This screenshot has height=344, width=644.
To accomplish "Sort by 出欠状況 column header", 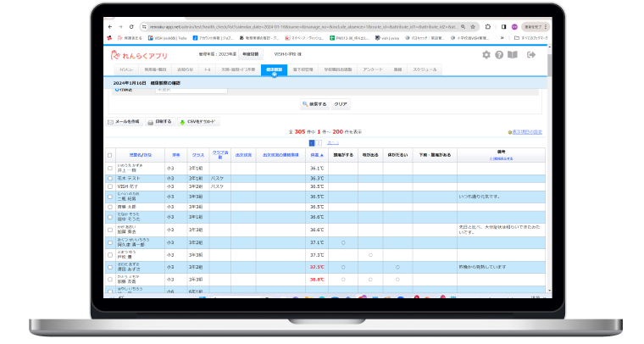I will (x=243, y=155).
